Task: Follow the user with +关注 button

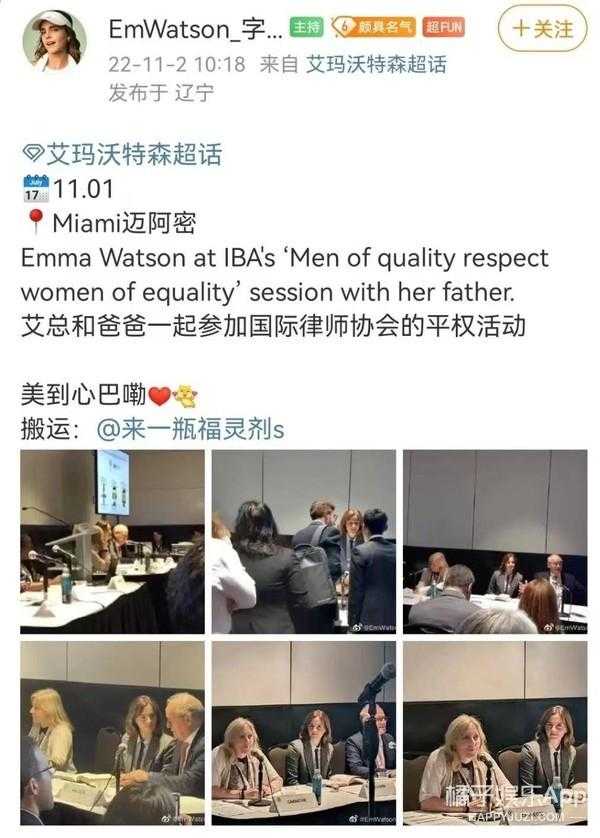Action: (542, 28)
